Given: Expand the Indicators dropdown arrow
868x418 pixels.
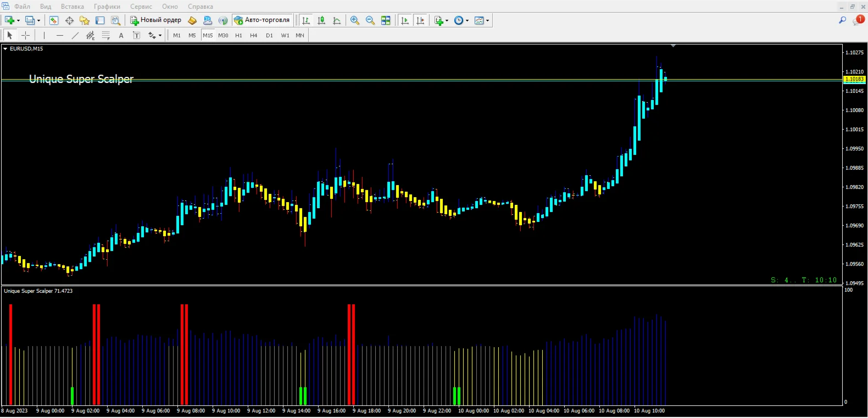Looking at the screenshot, I should (447, 21).
